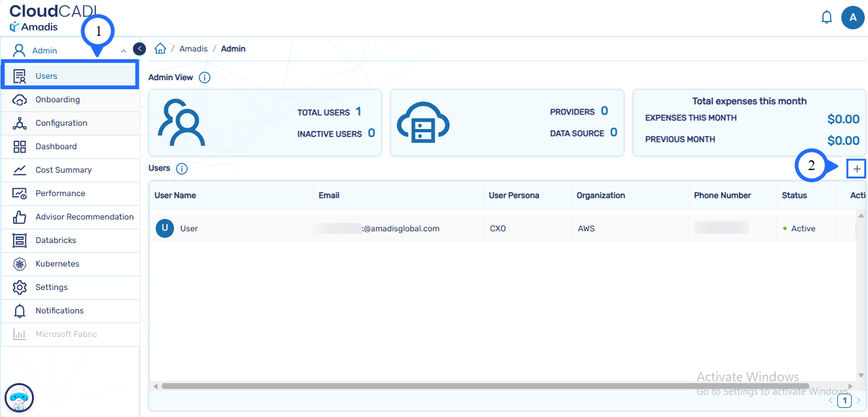Screen dimensions: 868x417
Task: Collapse the Admin menu section
Action: tap(123, 51)
